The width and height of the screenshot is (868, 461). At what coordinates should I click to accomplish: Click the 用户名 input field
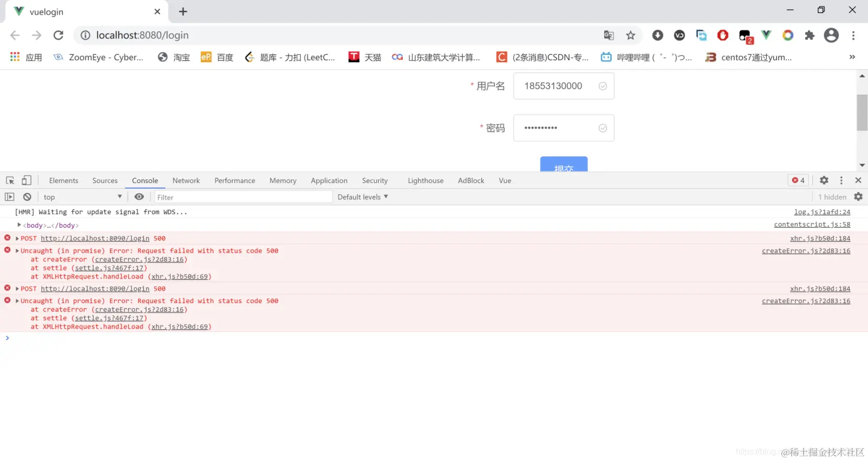[x=563, y=86]
